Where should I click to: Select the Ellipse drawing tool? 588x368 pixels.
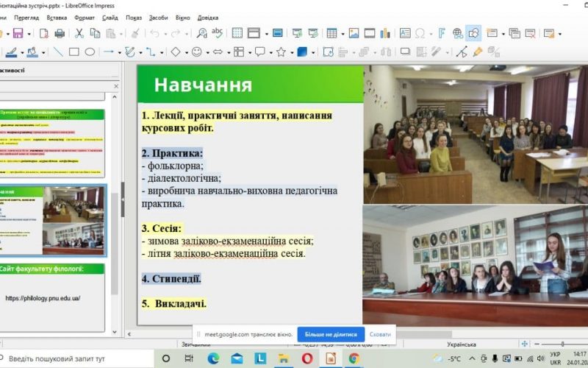(x=90, y=52)
